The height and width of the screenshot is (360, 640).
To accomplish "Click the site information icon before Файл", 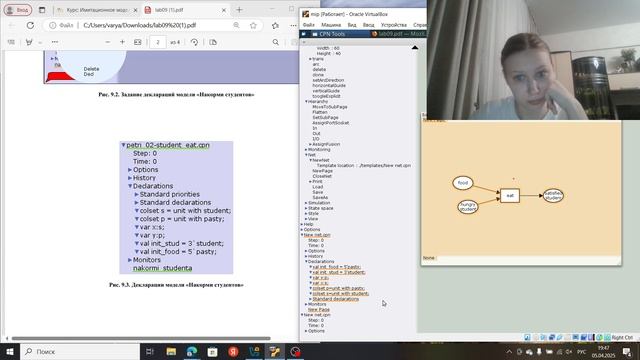I will [x=53, y=25].
